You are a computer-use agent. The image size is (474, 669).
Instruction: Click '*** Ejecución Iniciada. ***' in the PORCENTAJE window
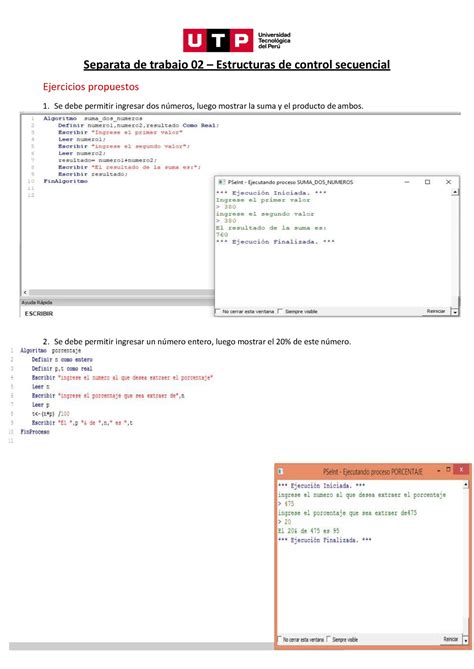[321, 486]
